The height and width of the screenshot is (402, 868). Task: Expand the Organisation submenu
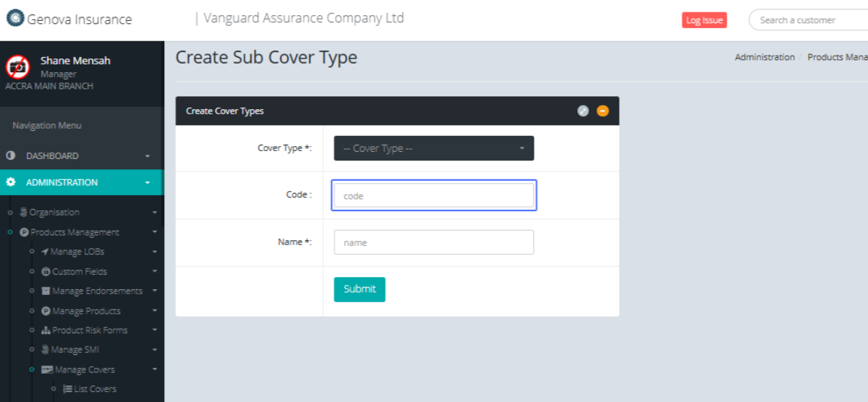click(154, 213)
